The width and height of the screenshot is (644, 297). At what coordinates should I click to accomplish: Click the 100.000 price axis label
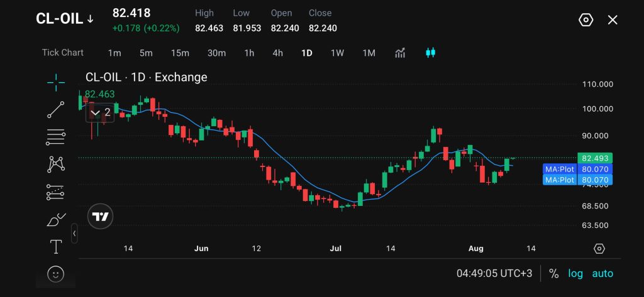[597, 109]
